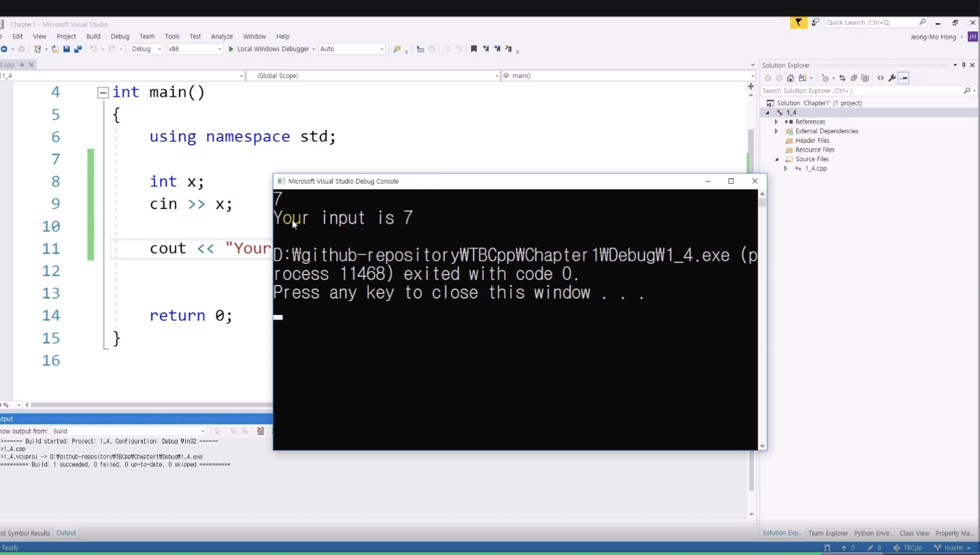
Task: Expand the References tree node
Action: (777, 122)
